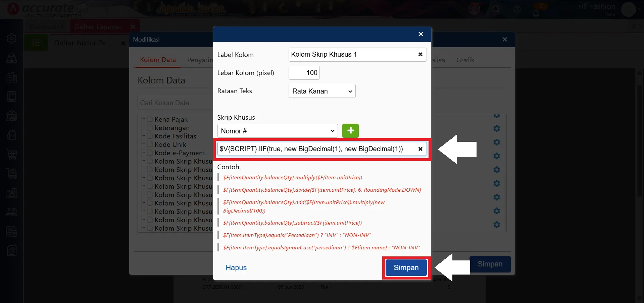Expand the Nomor # script field dropdown

click(x=277, y=131)
